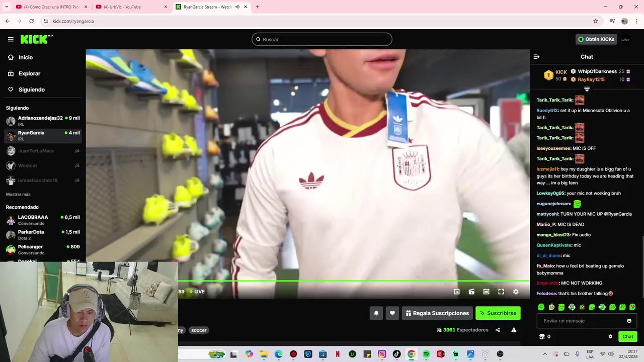644x362 pixels.
Task: Open TikTok from the taskbar
Action: (396, 354)
